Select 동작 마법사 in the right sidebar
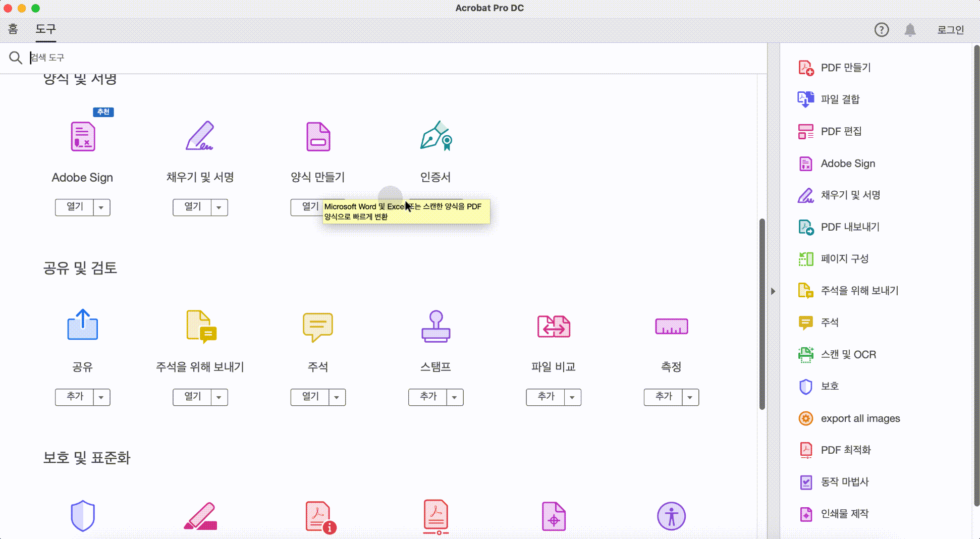Screen dimensions: 980x539 (833, 482)
